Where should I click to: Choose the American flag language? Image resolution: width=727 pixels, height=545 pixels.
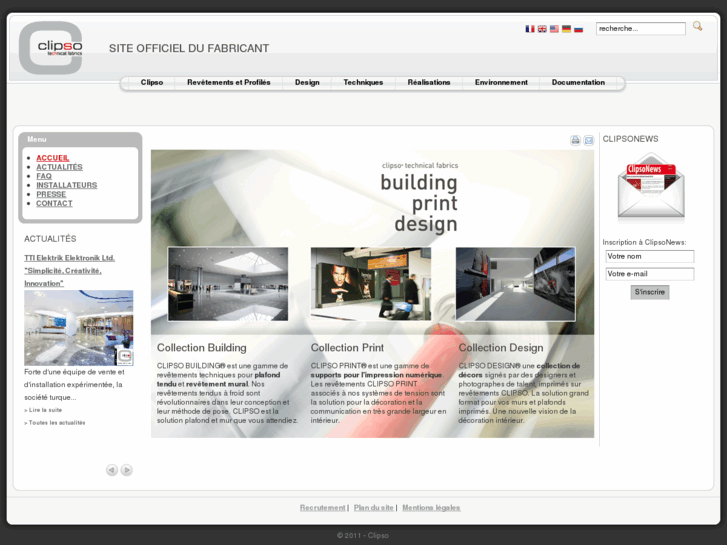(x=554, y=29)
